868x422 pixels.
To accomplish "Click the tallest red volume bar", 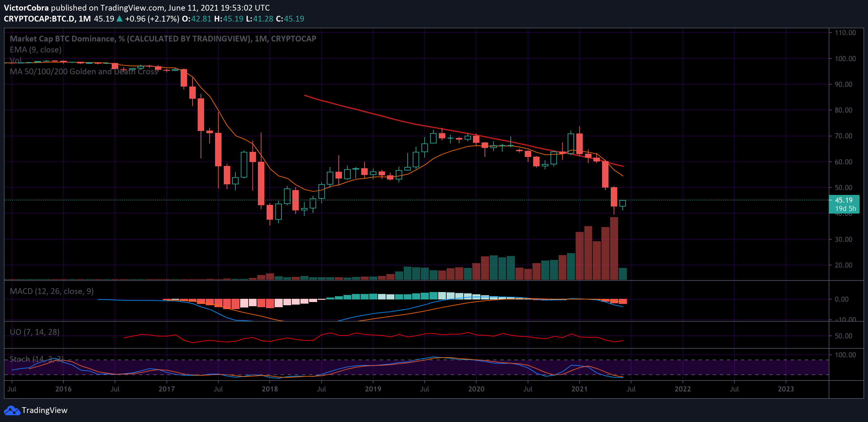I will 614,248.
